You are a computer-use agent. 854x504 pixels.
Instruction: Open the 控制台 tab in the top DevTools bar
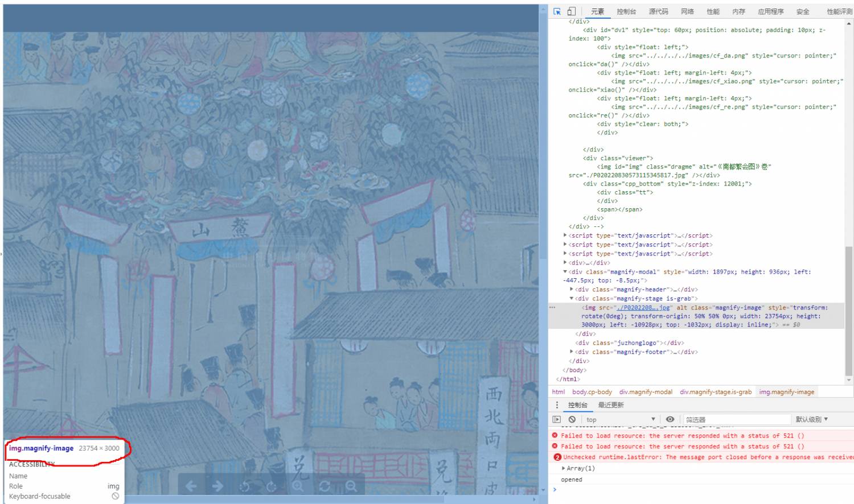(x=626, y=11)
